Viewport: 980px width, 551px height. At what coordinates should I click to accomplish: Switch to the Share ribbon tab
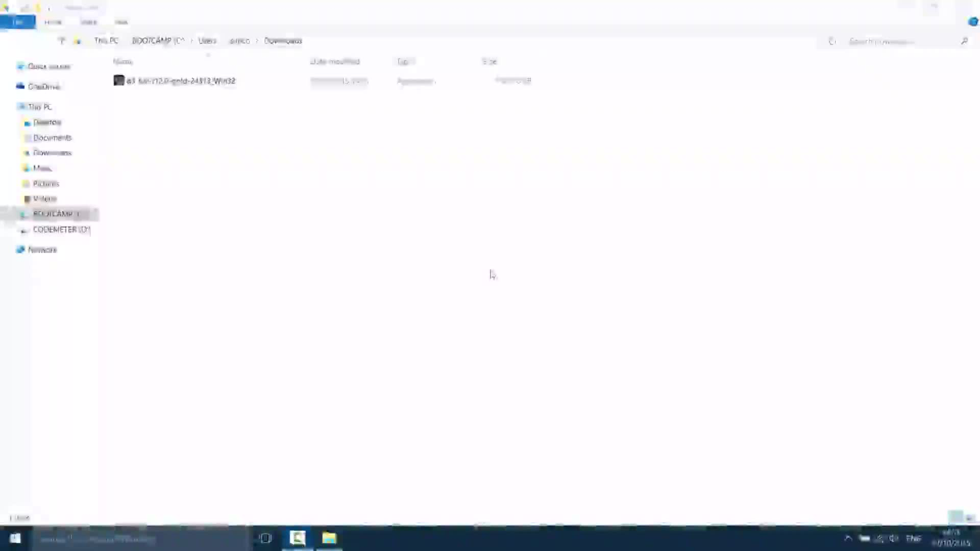coord(89,22)
